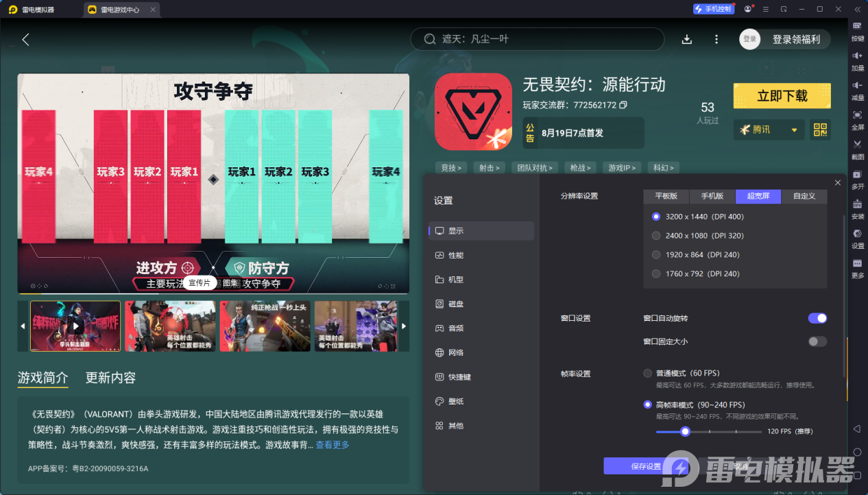Expand description with 查看更多 link
The width and height of the screenshot is (868, 495).
click(x=333, y=445)
